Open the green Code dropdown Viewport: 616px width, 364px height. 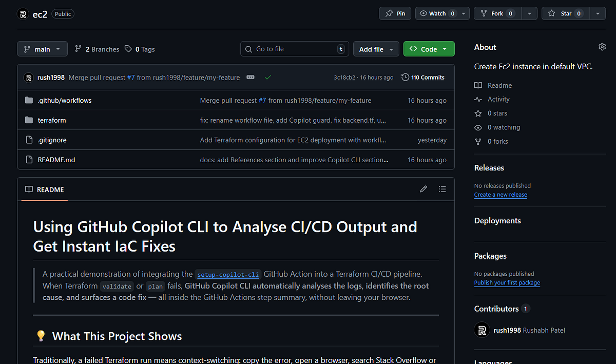pos(429,49)
